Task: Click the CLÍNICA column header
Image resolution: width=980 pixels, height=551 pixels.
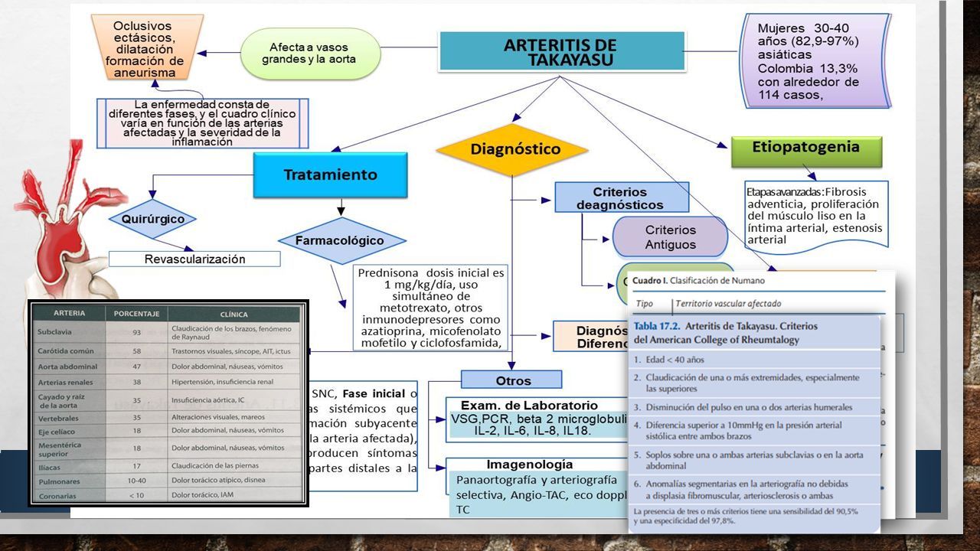Action: pos(234,313)
